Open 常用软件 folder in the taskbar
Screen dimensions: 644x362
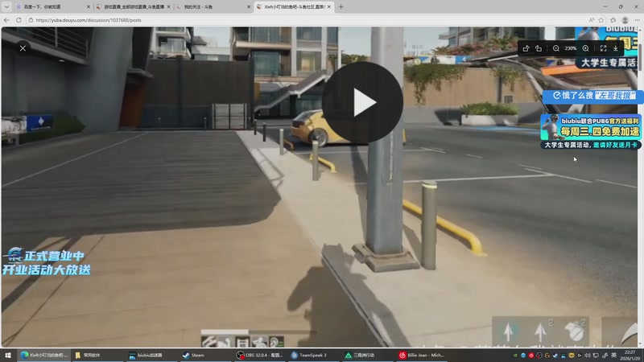(97, 356)
